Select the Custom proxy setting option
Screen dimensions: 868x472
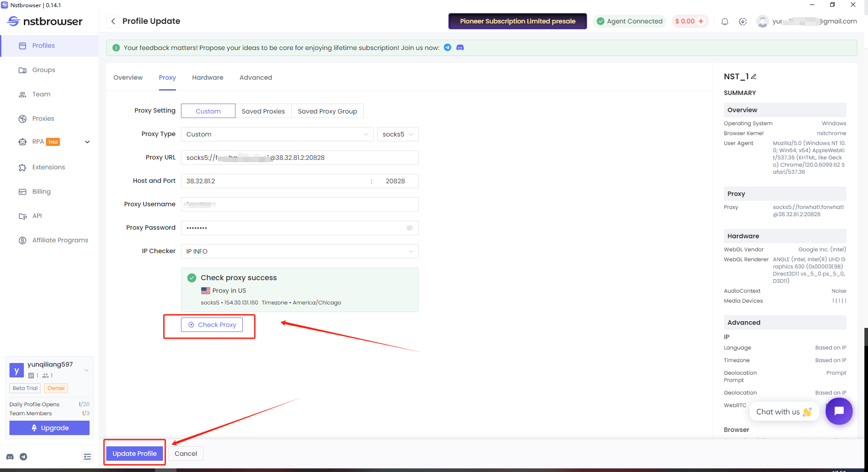point(208,111)
